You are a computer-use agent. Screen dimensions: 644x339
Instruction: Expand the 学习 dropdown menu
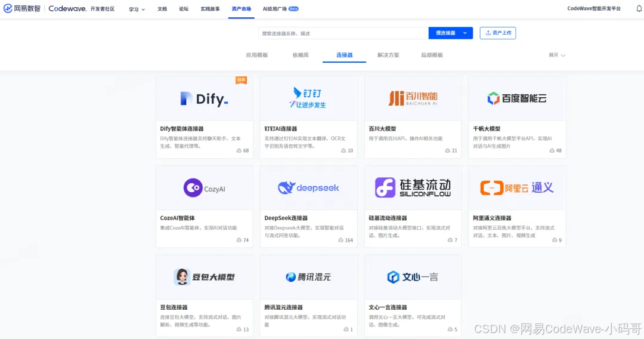click(x=137, y=9)
